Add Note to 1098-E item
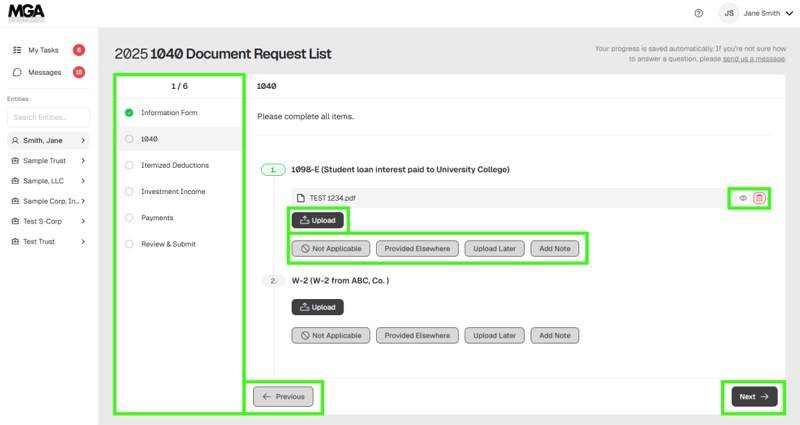Screen dimensions: 800x425 555,248
